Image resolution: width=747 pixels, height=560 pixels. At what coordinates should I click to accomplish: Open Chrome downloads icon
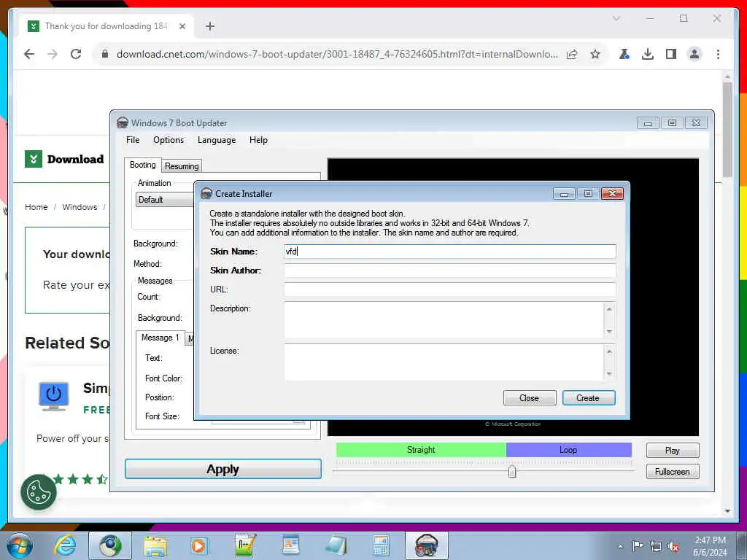pyautogui.click(x=648, y=54)
